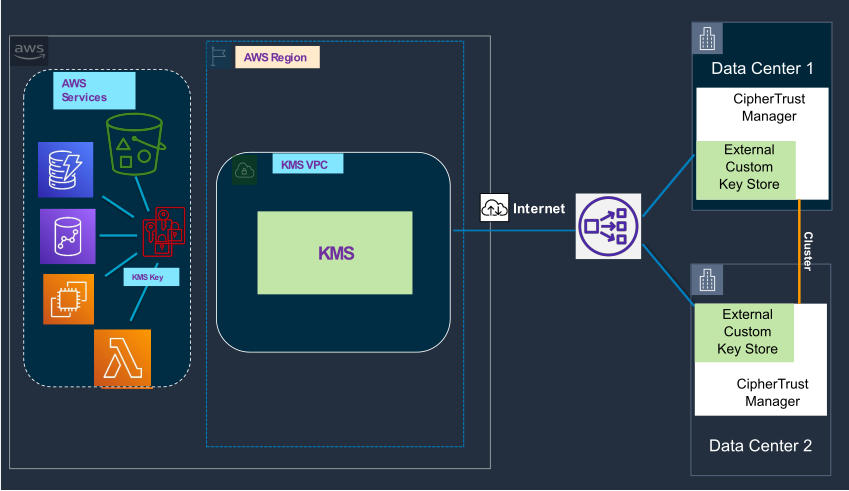The width and height of the screenshot is (849, 491).
Task: Click the KMS Key label
Action: point(150,276)
